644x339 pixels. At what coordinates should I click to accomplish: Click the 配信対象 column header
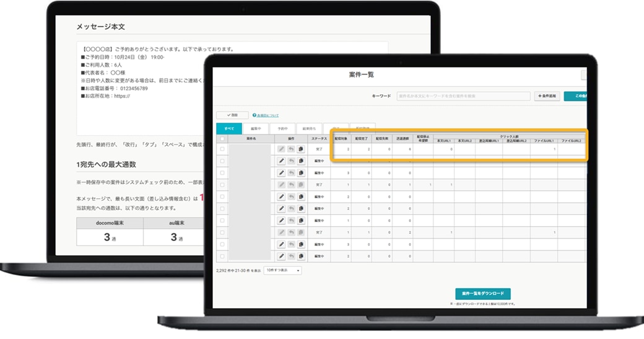341,139
